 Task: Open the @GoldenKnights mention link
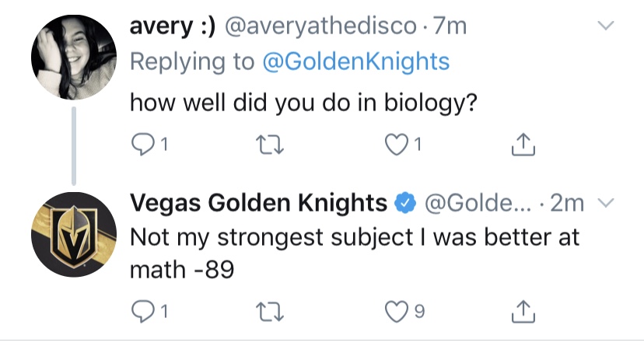(355, 61)
